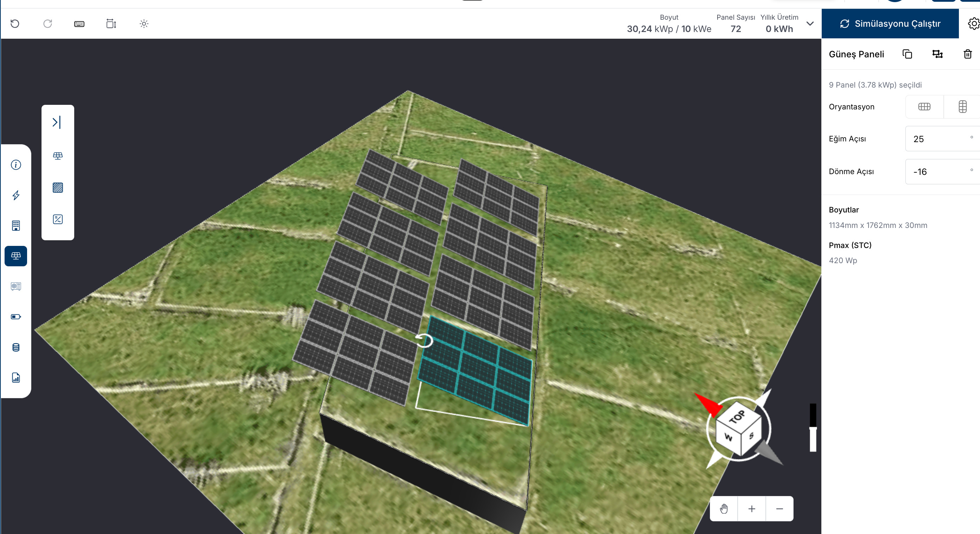Image resolution: width=980 pixels, height=534 pixels.
Task: Switch to the solar panel sidebar tab
Action: click(x=16, y=256)
